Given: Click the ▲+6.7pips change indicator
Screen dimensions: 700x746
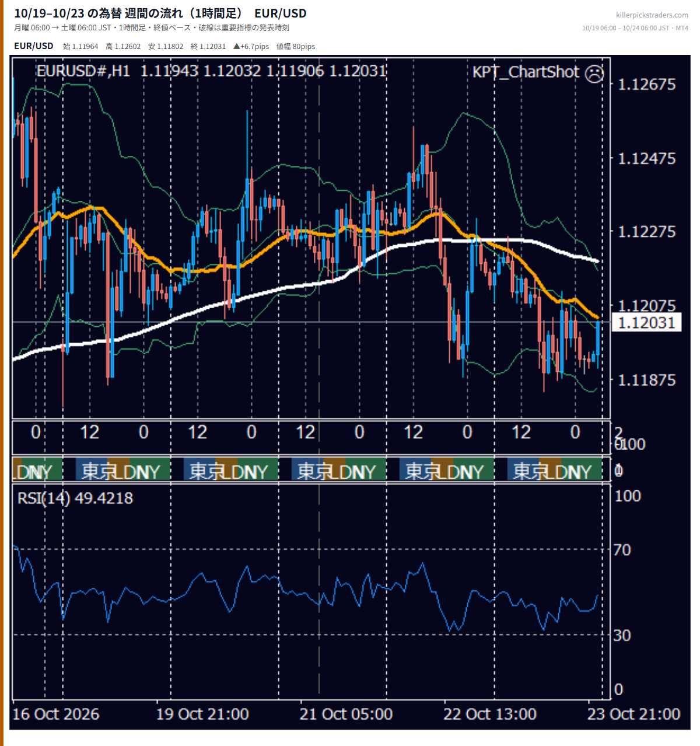Looking at the screenshot, I should pyautogui.click(x=251, y=46).
